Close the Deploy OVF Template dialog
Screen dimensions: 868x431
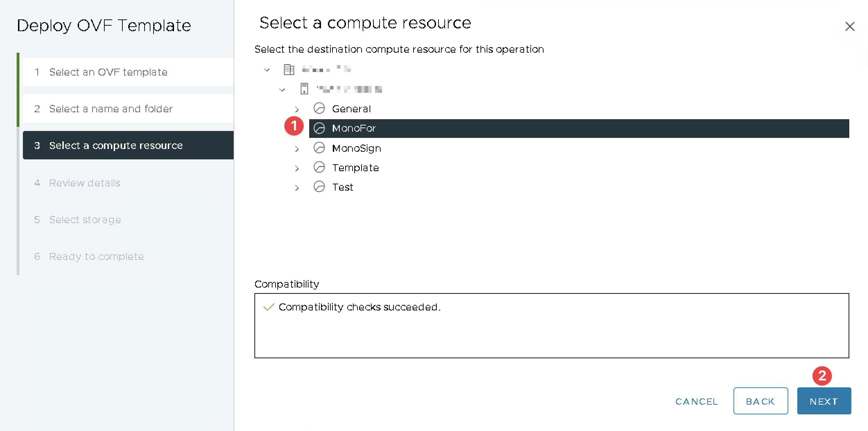coord(850,26)
